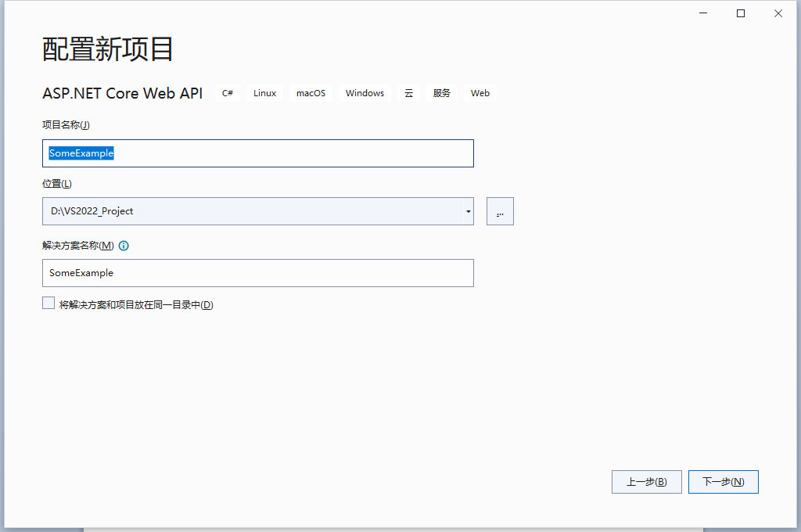Expand the location dropdown arrow
This screenshot has height=532, width=801.
coord(468,211)
